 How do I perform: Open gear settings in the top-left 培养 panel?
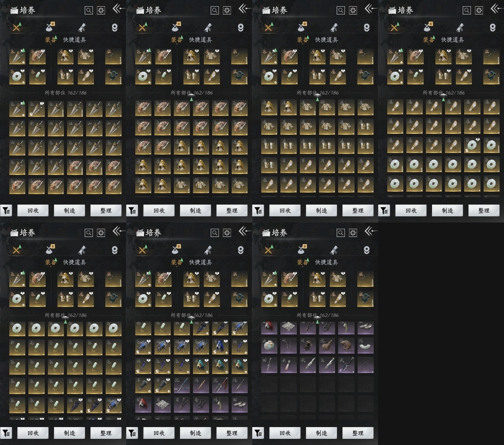(x=101, y=11)
